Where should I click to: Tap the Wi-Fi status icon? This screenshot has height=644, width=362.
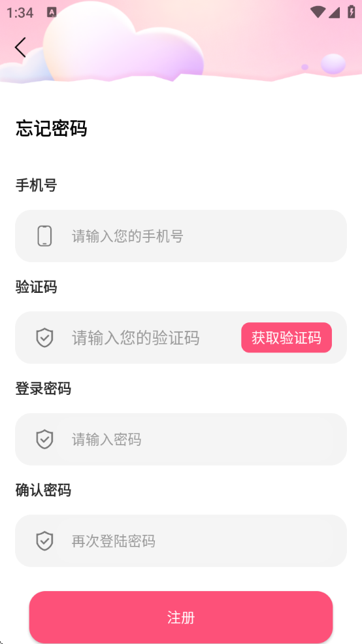(318, 12)
